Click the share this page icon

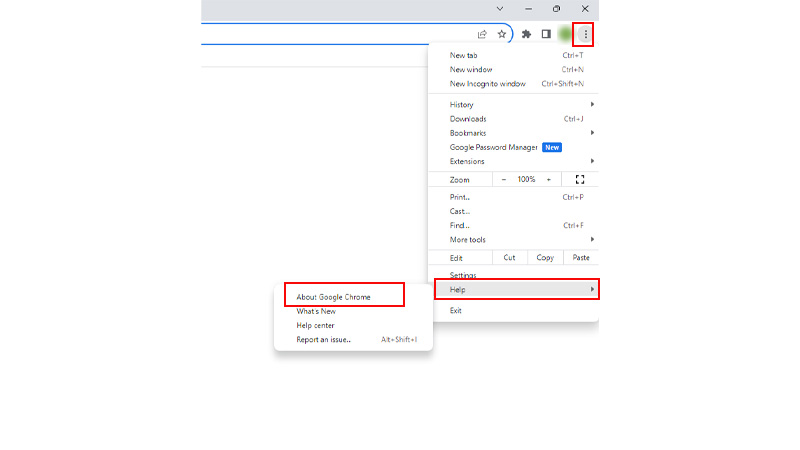click(482, 34)
